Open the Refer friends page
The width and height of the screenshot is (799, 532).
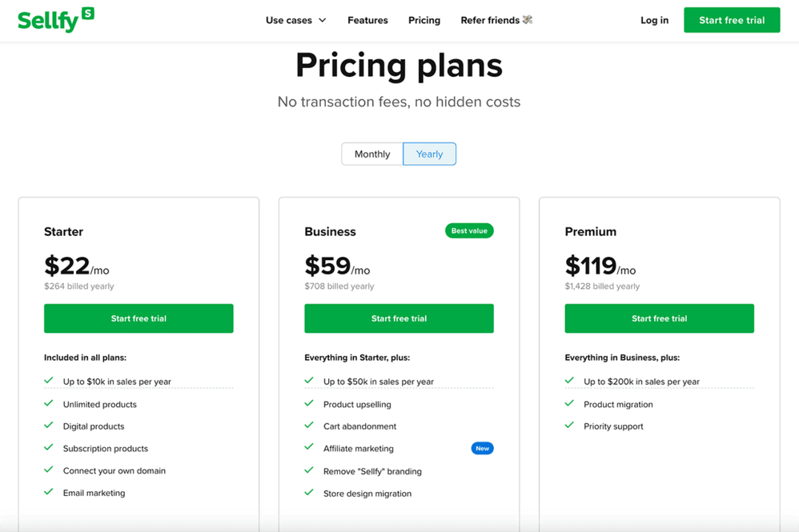[489, 20]
